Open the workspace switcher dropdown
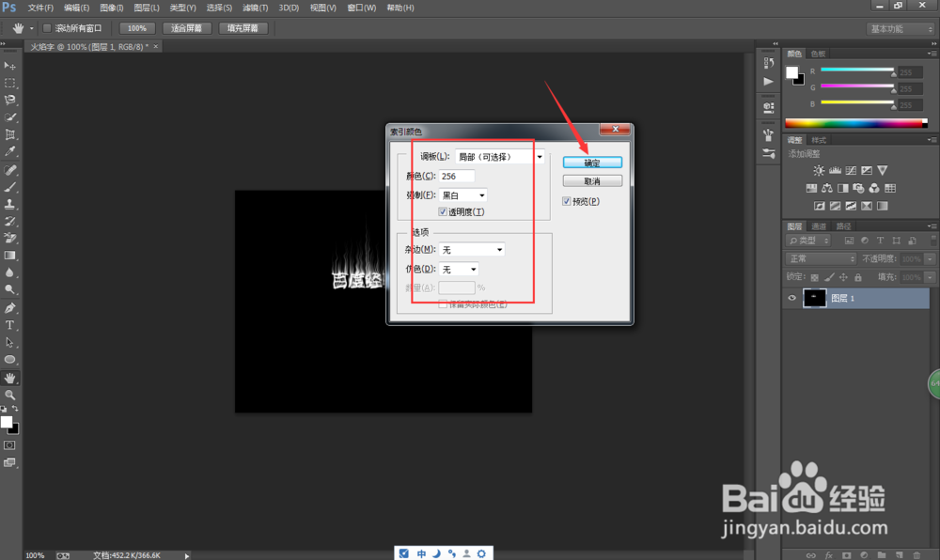The width and height of the screenshot is (940, 560). (x=901, y=29)
